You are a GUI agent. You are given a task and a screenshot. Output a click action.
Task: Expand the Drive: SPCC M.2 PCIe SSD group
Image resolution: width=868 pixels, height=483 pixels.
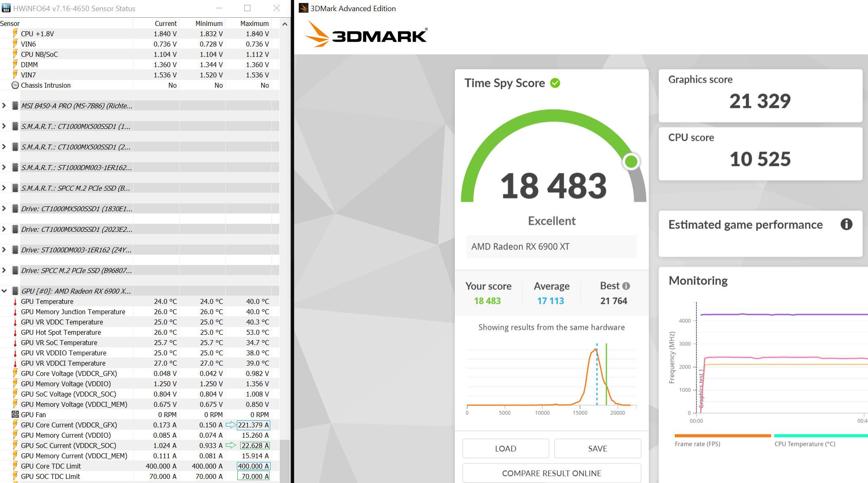[4, 271]
